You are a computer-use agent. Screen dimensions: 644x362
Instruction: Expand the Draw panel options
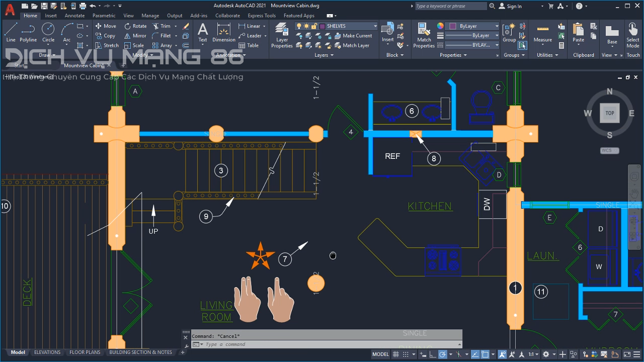coord(46,55)
